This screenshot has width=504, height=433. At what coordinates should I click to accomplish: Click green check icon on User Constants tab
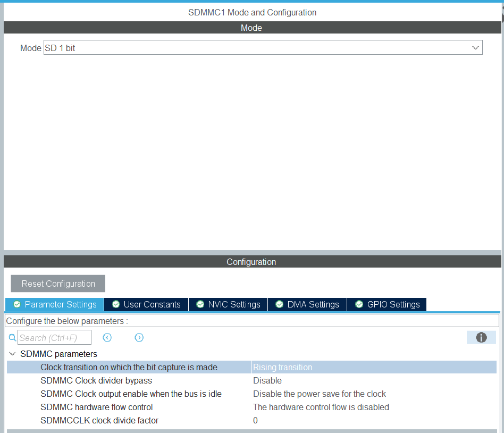[x=116, y=304]
